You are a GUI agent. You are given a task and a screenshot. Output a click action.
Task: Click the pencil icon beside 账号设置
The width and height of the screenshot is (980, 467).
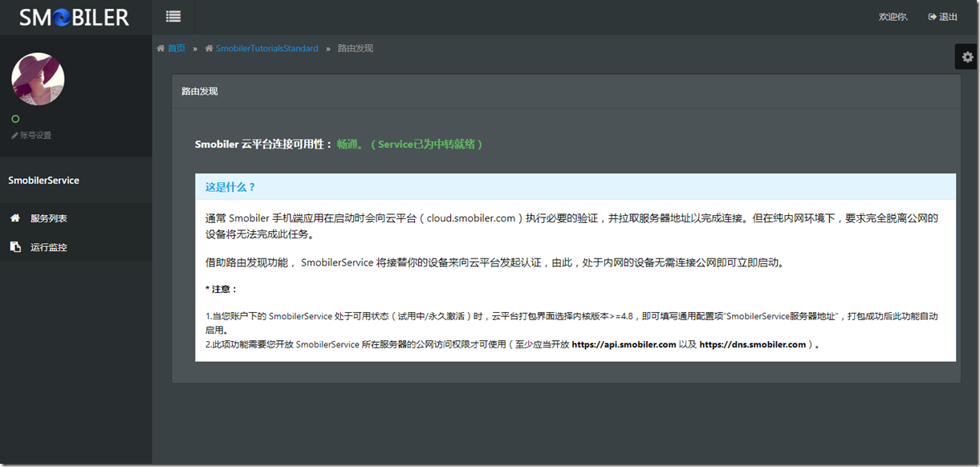[14, 136]
